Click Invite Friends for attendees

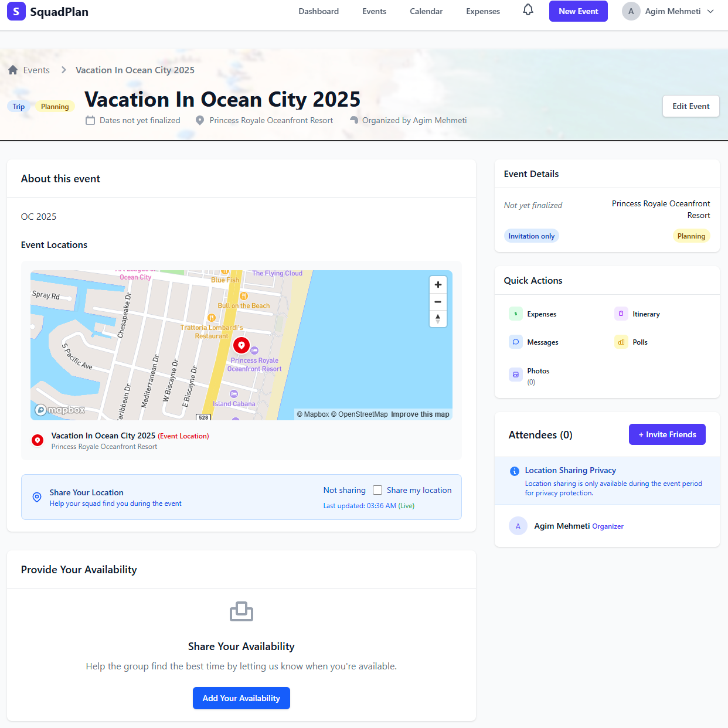click(x=667, y=434)
